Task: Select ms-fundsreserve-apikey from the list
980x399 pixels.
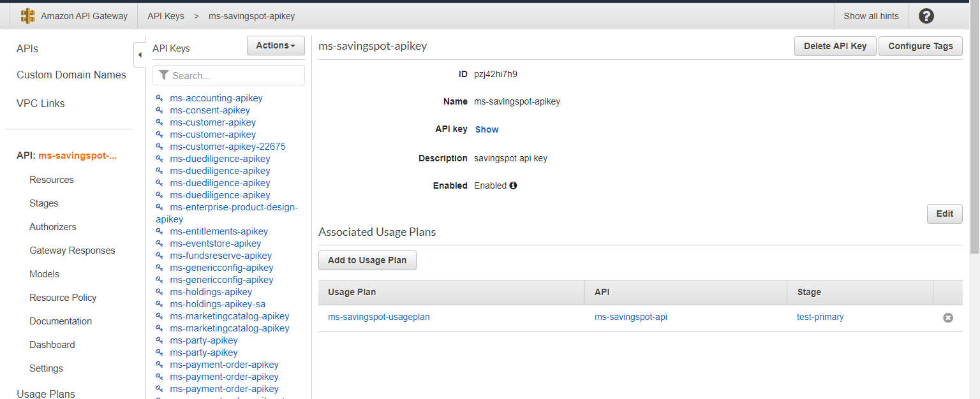Action: click(221, 256)
